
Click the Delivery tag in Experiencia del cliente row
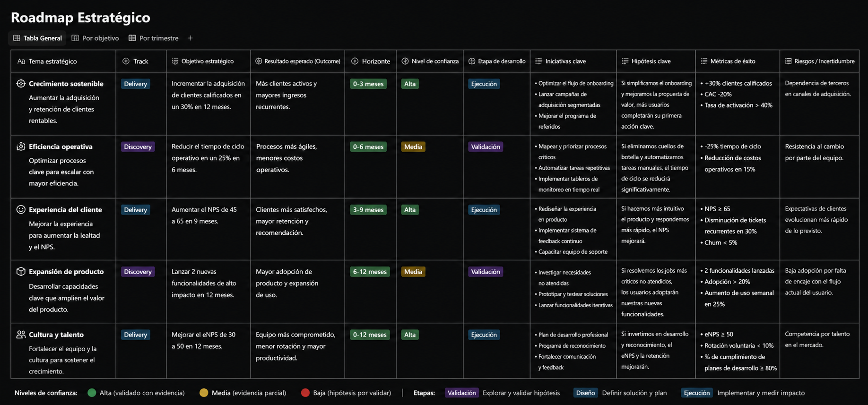click(x=136, y=210)
